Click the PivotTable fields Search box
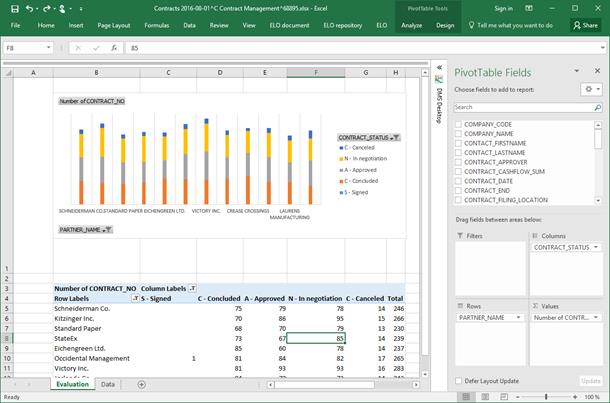Screen dimensions: 610x403 click(x=524, y=107)
